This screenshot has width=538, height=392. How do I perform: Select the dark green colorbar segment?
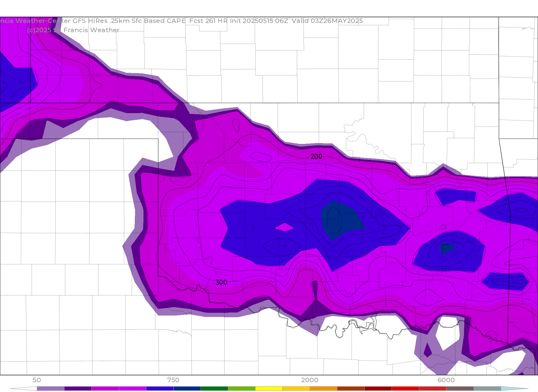click(214, 389)
